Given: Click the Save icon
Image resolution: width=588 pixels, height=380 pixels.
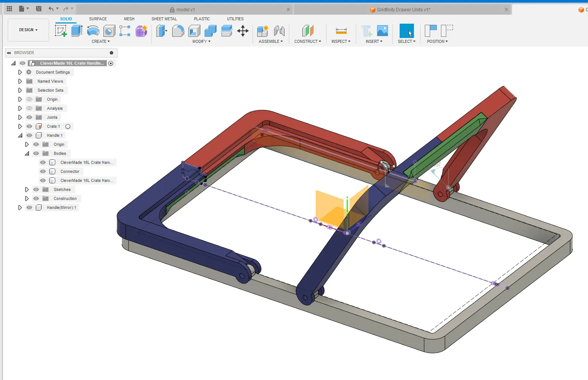Looking at the screenshot, I should [39, 9].
